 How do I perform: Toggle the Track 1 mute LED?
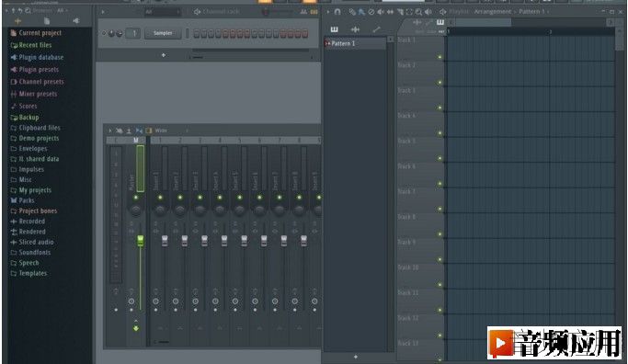440,57
